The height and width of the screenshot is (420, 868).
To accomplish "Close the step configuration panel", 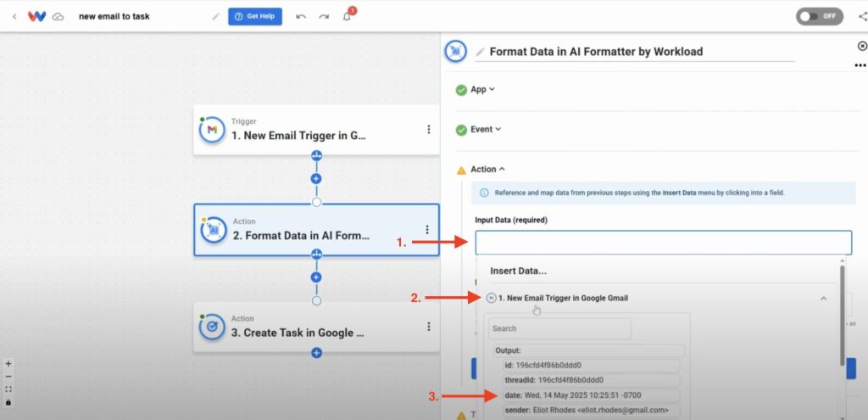I will point(862,46).
